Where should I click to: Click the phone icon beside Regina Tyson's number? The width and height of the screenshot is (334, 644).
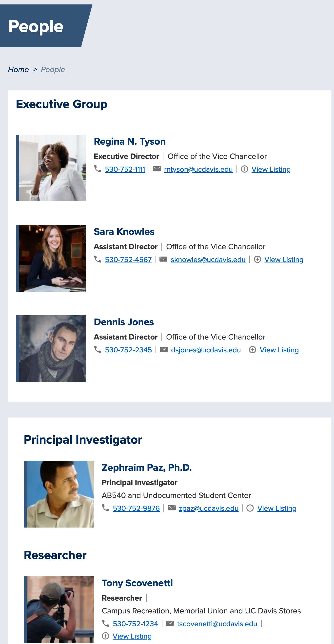(x=98, y=169)
